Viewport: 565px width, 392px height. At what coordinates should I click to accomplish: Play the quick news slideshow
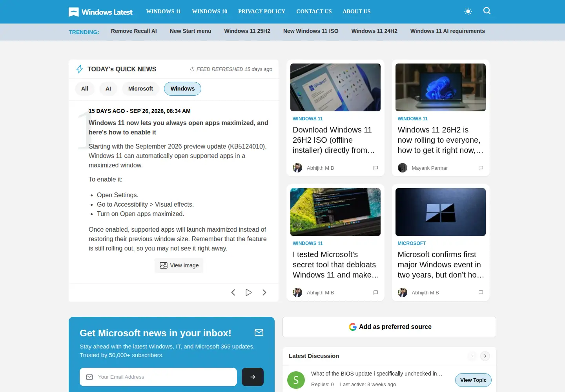[249, 292]
